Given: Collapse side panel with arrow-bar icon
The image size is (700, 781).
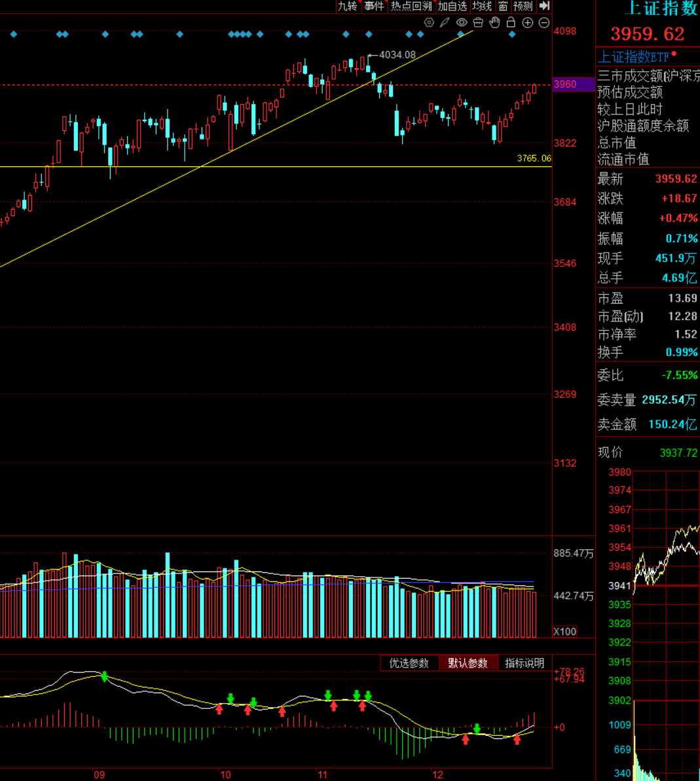Looking at the screenshot, I should 544,6.
